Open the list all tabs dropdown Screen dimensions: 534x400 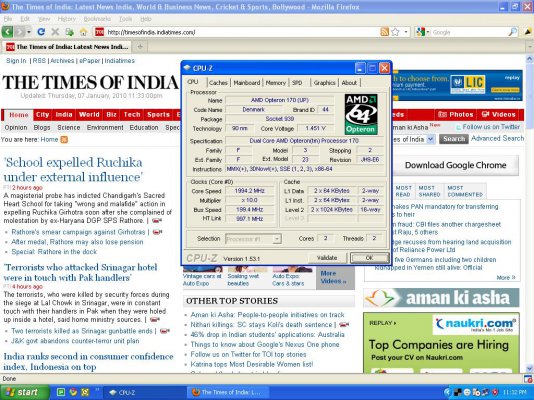(530, 47)
